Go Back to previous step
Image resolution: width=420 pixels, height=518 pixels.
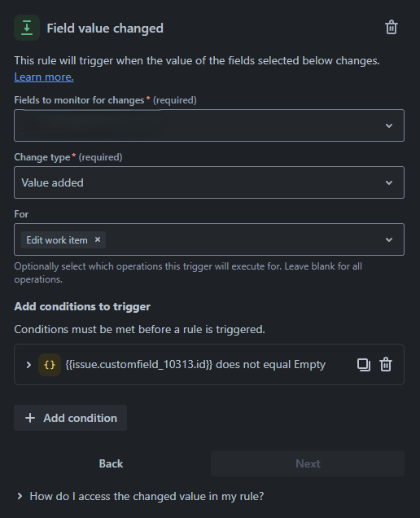[x=111, y=463]
